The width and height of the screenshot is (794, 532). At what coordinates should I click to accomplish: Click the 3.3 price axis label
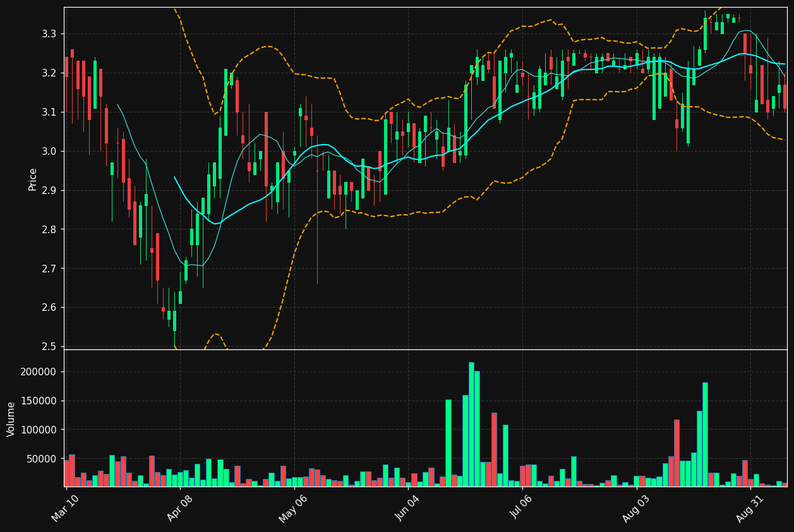[x=49, y=33]
